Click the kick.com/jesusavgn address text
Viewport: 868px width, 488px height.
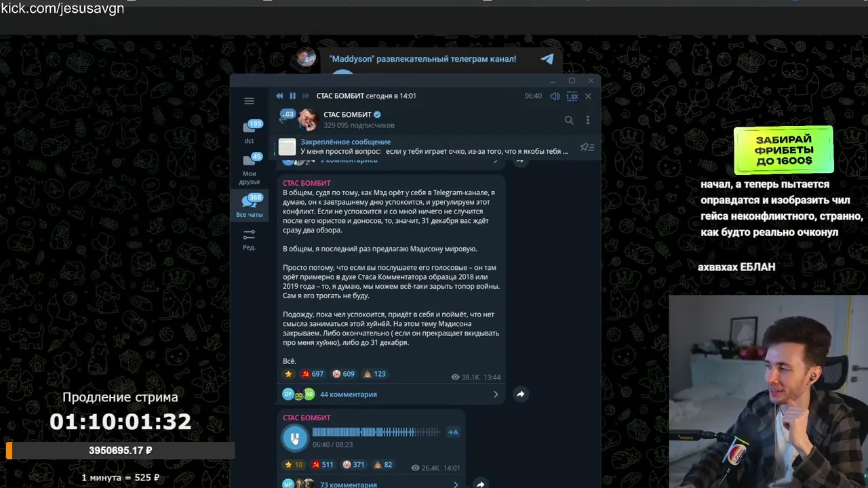tap(62, 9)
